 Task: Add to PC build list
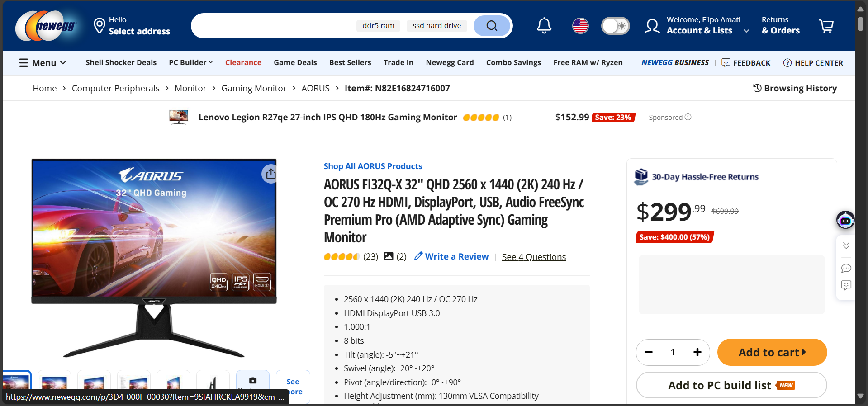point(731,385)
